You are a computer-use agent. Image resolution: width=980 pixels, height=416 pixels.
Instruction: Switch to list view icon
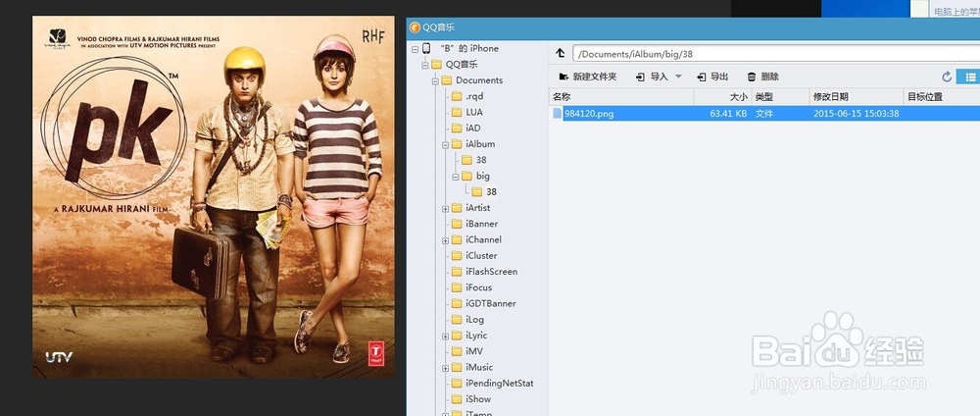click(970, 77)
